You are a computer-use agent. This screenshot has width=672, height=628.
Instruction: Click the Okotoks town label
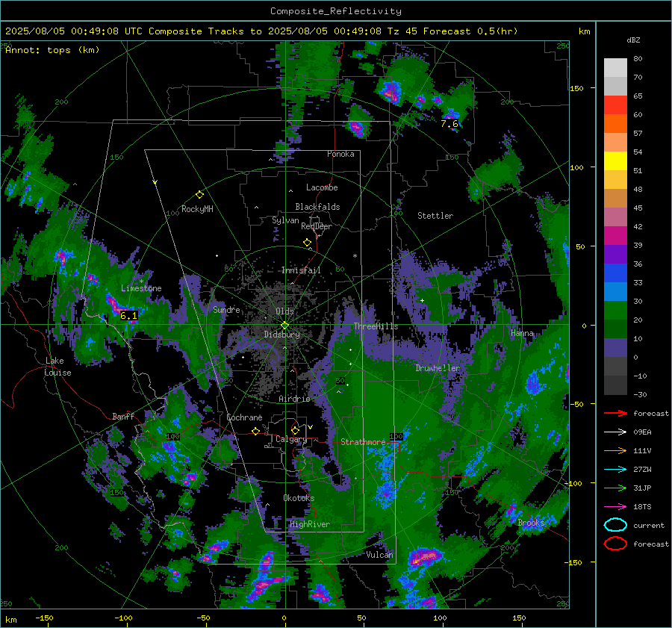coord(299,498)
